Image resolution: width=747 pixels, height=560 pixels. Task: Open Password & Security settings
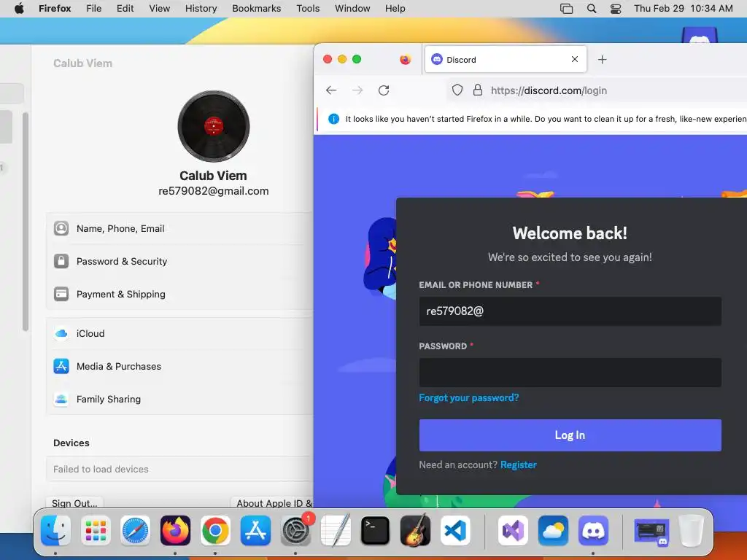tap(179, 262)
